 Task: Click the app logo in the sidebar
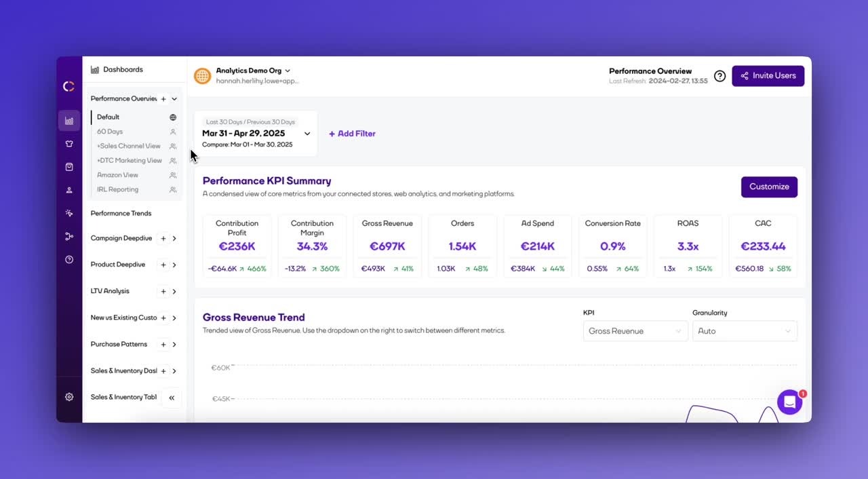point(68,86)
